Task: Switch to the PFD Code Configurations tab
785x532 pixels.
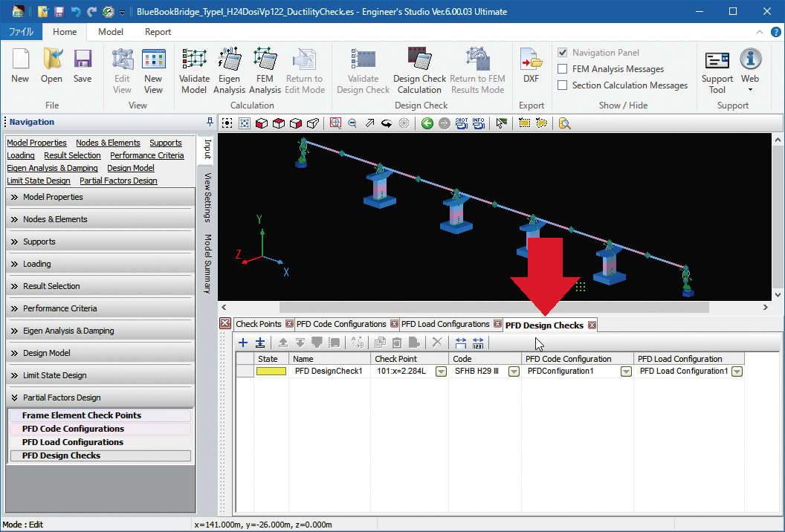Action: [x=341, y=324]
